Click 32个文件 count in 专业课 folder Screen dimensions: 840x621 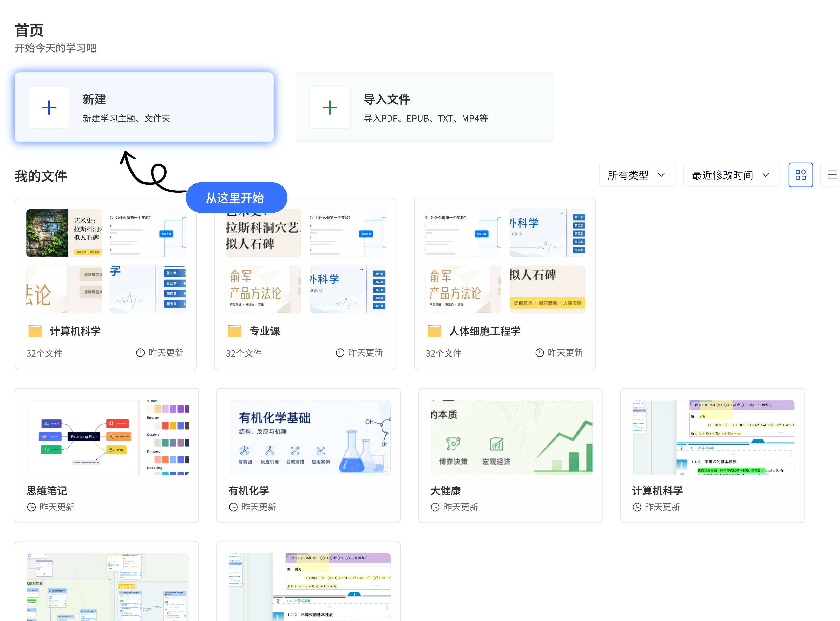pos(244,353)
